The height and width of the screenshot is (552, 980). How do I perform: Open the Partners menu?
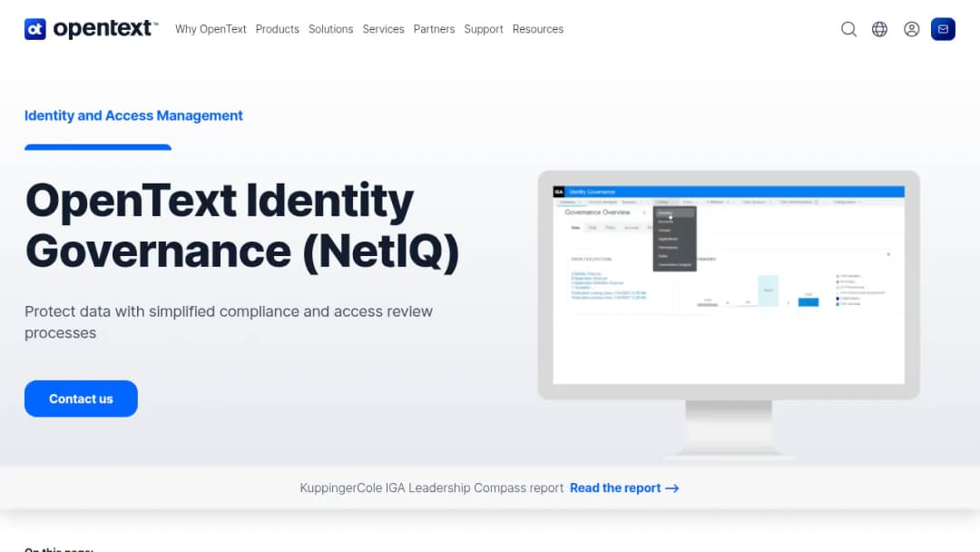coord(434,29)
